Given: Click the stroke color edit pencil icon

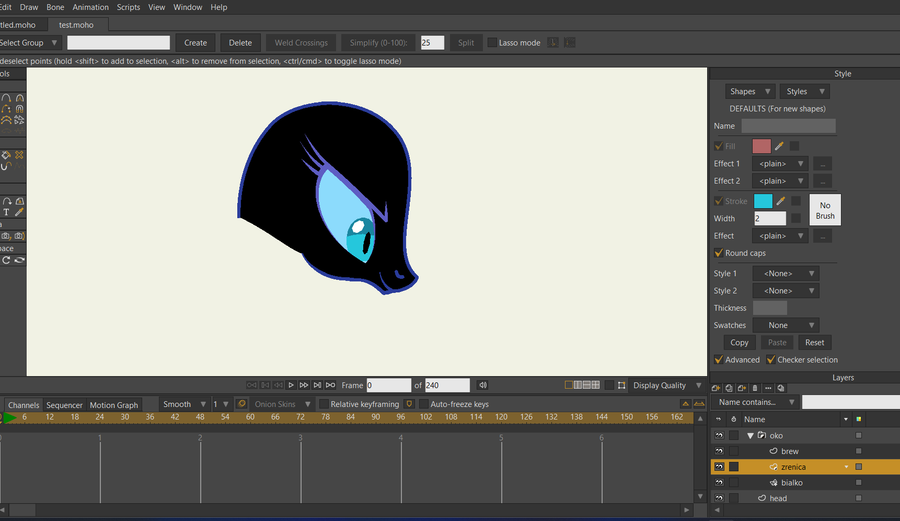Looking at the screenshot, I should (x=781, y=201).
